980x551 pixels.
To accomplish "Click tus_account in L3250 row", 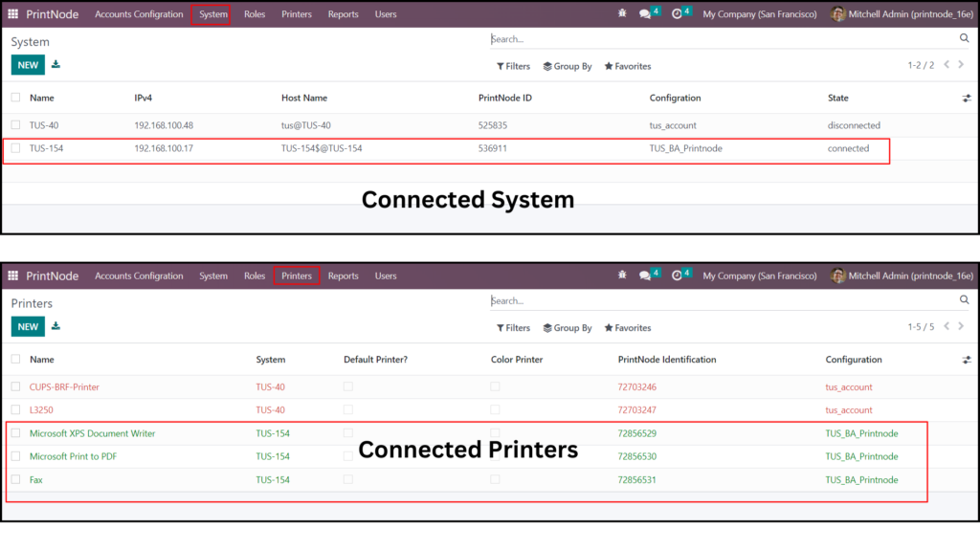I will coord(849,409).
